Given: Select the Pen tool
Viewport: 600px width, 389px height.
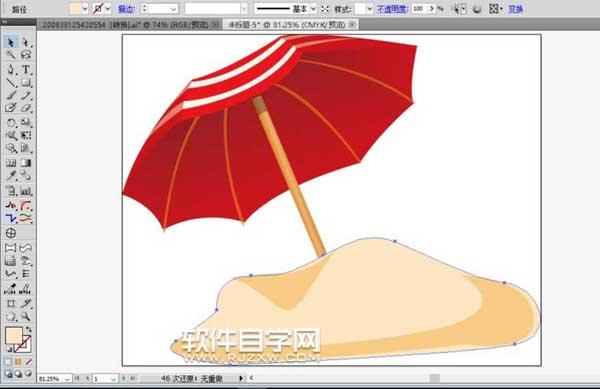Looking at the screenshot, I should (10, 70).
